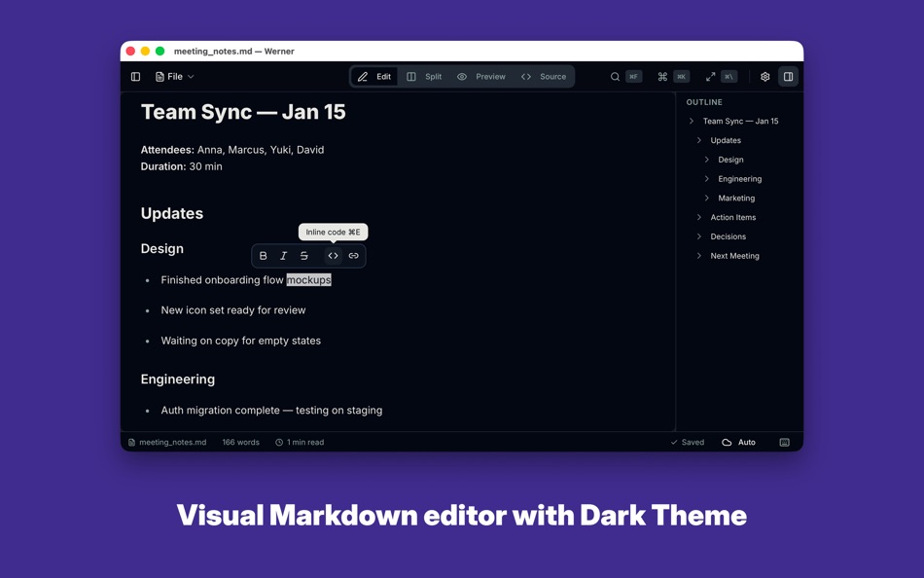Click the Team Sync — Jan 15 heading
This screenshot has height=578, width=924.
coord(243,112)
